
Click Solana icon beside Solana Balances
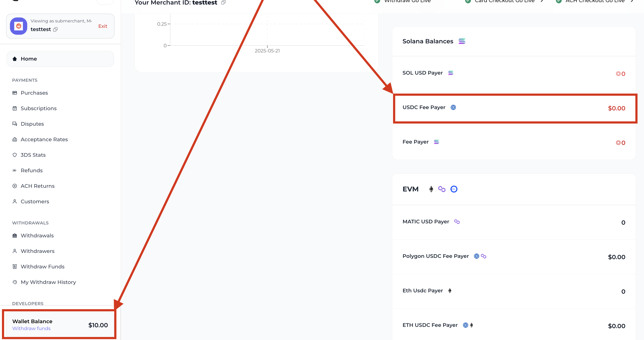pos(462,41)
